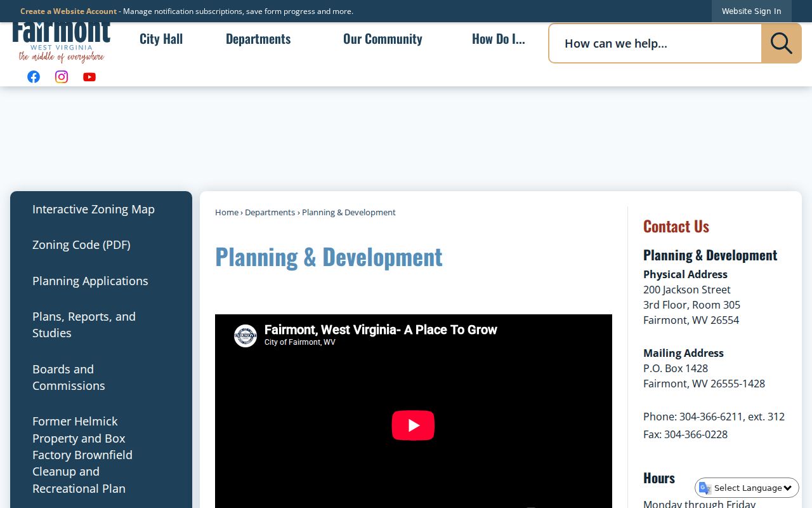812x508 pixels.
Task: Click the Planning & Development contact heading
Action: [710, 255]
